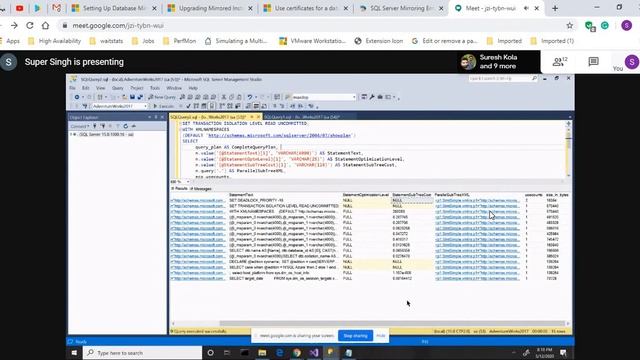Refresh the Object Explorer tree

click(x=126, y=126)
